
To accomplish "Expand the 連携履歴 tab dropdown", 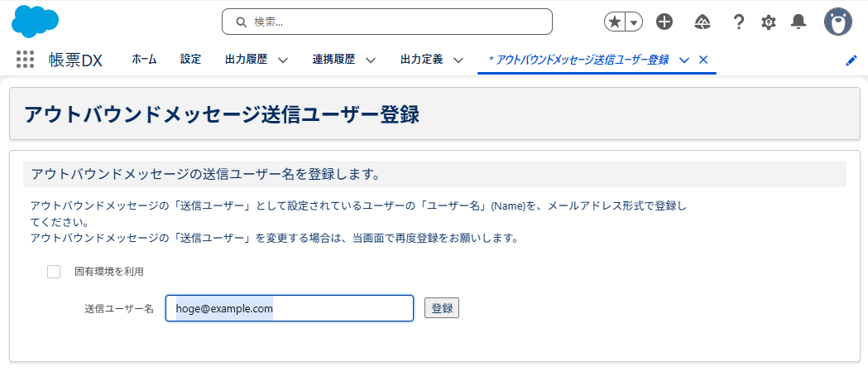I will pyautogui.click(x=370, y=60).
